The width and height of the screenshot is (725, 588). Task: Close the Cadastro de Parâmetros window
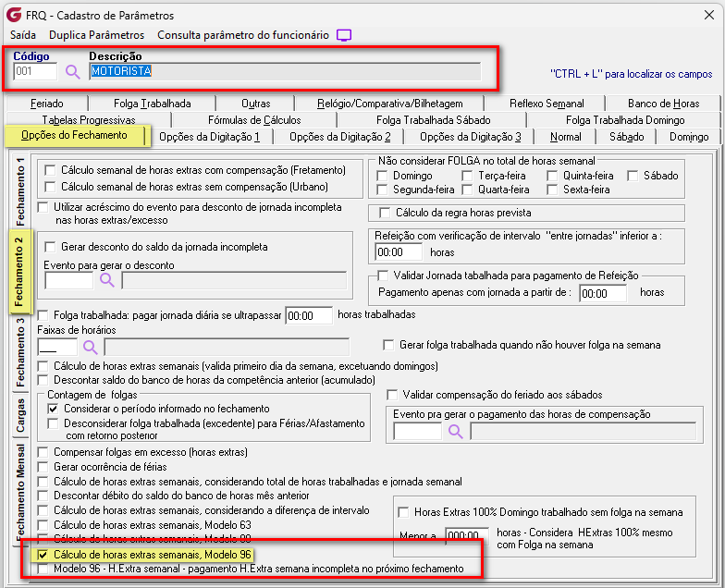pyautogui.click(x=709, y=15)
